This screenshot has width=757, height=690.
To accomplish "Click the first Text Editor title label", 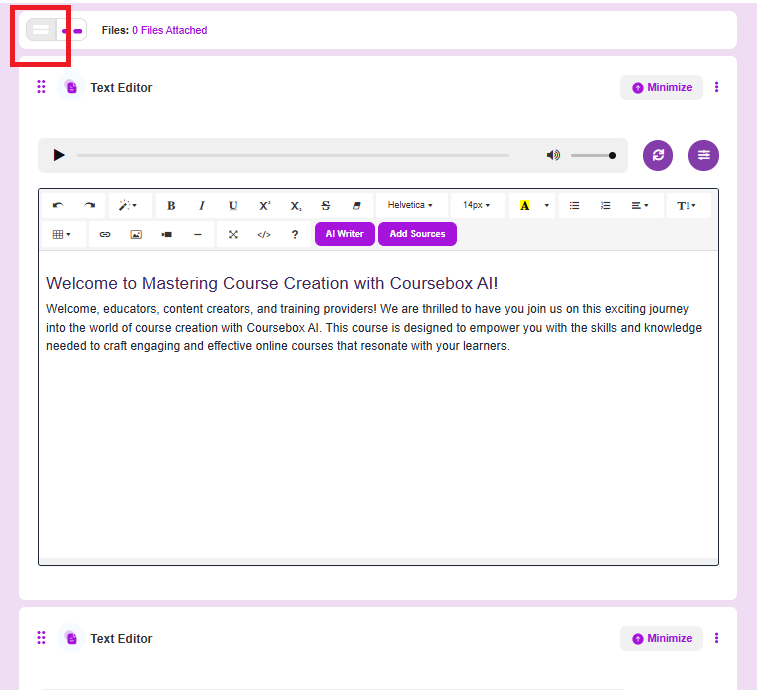I will coord(121,87).
